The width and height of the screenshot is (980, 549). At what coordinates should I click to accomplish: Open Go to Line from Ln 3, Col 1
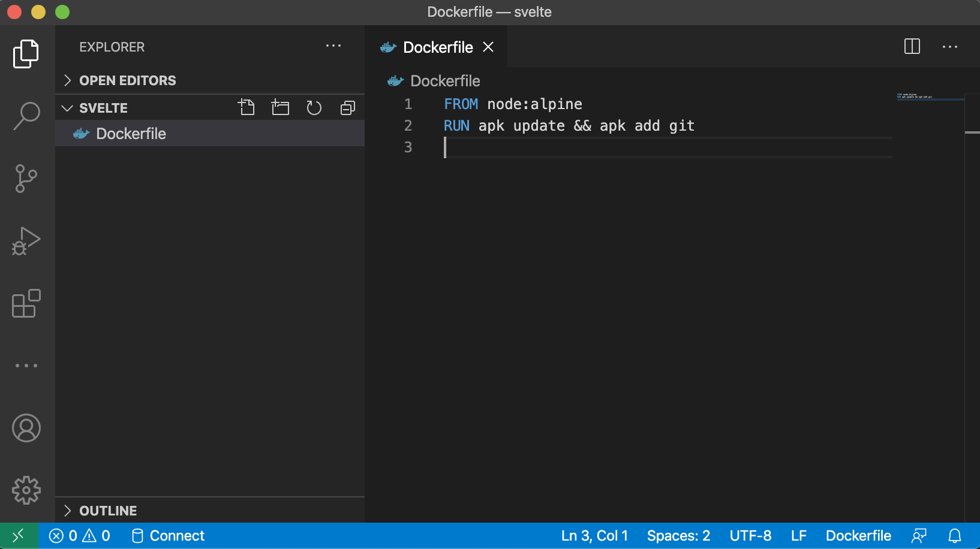(594, 535)
